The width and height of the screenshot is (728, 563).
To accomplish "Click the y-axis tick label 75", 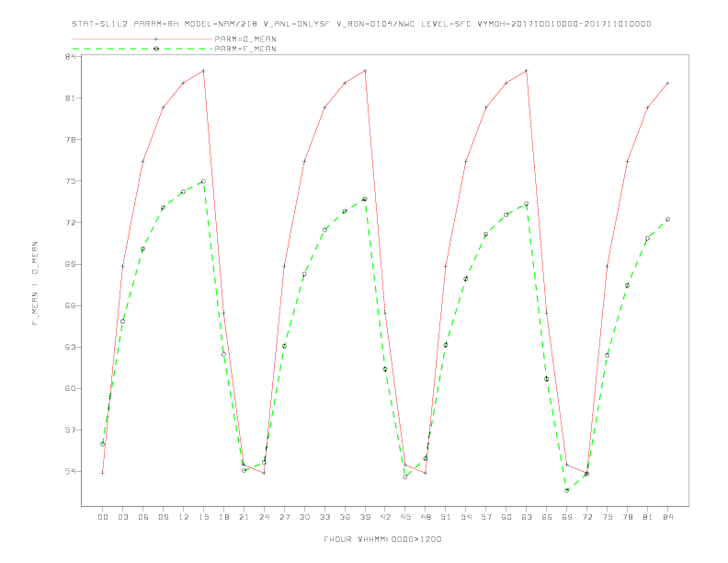I will 70,181.
